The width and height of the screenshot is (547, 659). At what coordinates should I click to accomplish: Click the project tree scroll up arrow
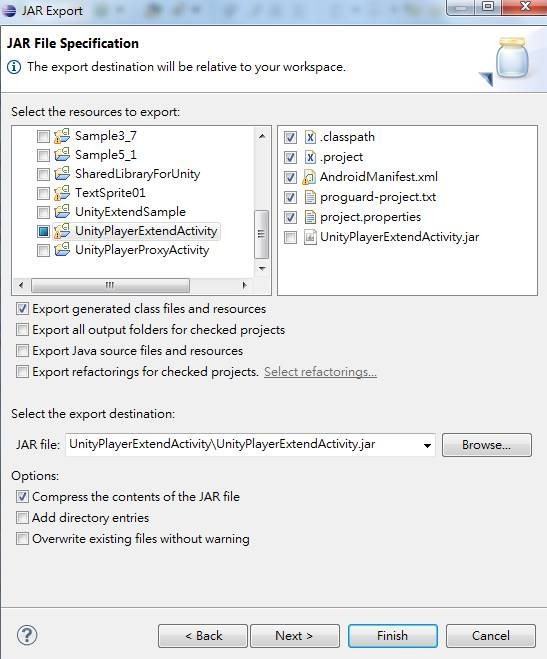point(262,136)
